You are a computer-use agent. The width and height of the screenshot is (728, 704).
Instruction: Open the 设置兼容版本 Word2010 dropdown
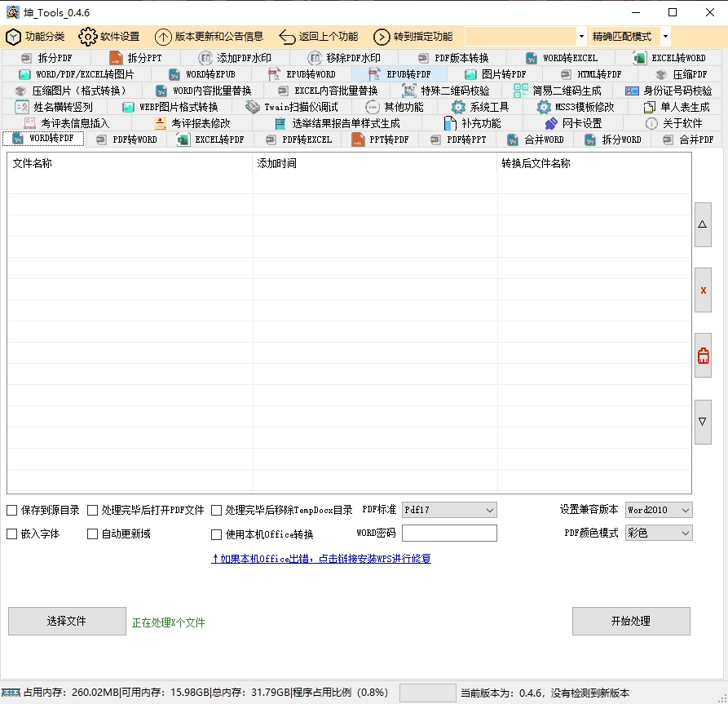click(658, 510)
